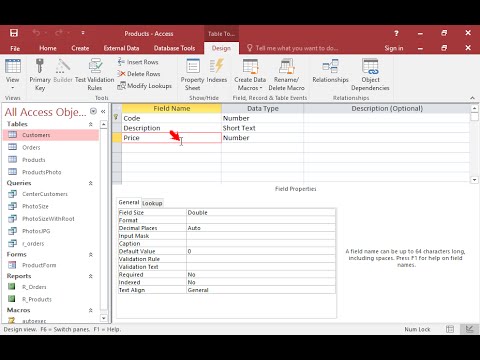Viewport: 480px width, 360px height.
Task: Select the Design ribbon tab
Action: coord(221,48)
